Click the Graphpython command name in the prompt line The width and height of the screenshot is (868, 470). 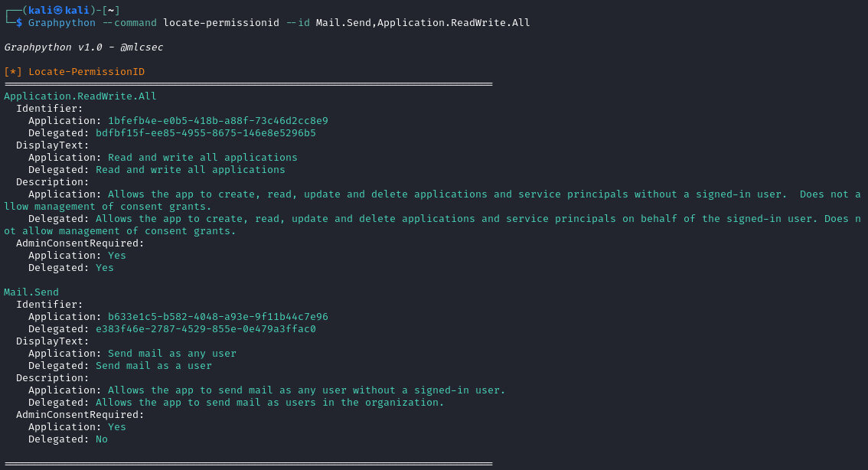coord(62,23)
